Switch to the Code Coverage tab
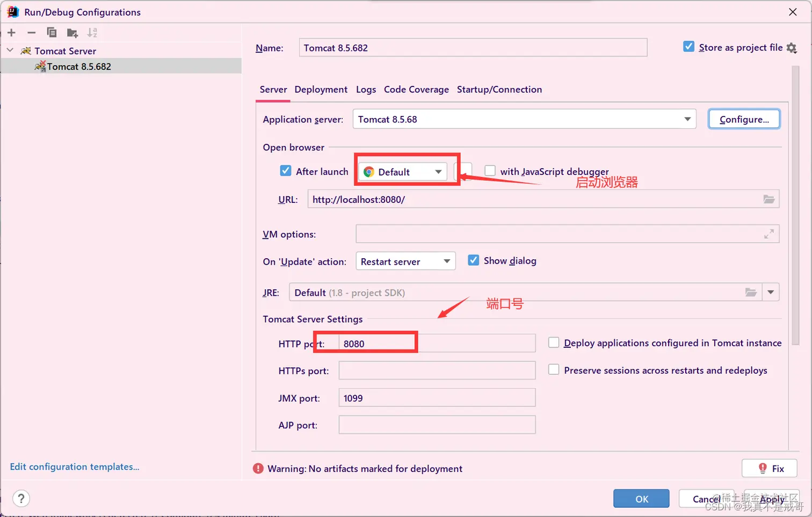The width and height of the screenshot is (812, 517). [416, 90]
